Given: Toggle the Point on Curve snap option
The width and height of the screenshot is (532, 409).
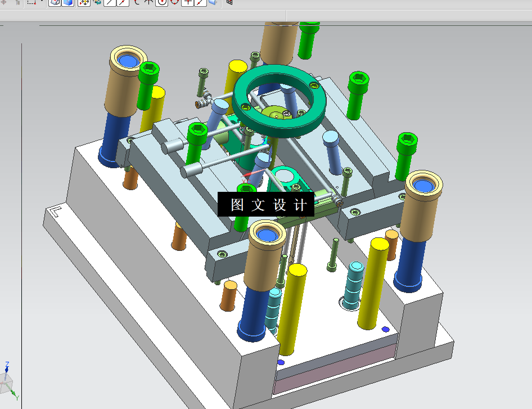Looking at the screenshot, I should coord(200,2).
